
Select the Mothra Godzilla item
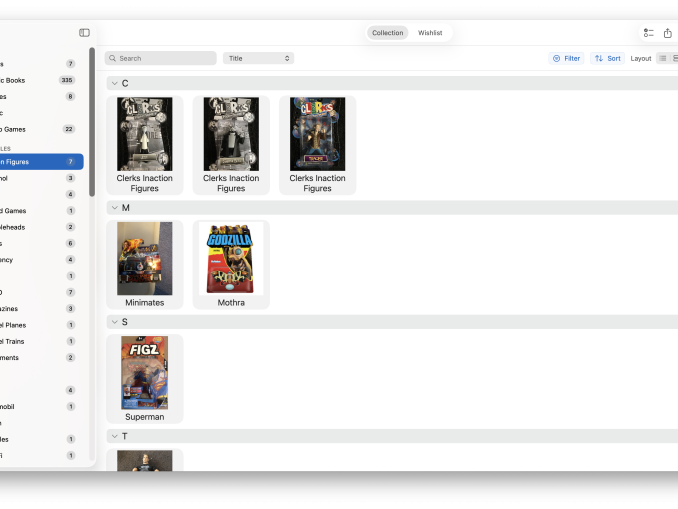(231, 265)
